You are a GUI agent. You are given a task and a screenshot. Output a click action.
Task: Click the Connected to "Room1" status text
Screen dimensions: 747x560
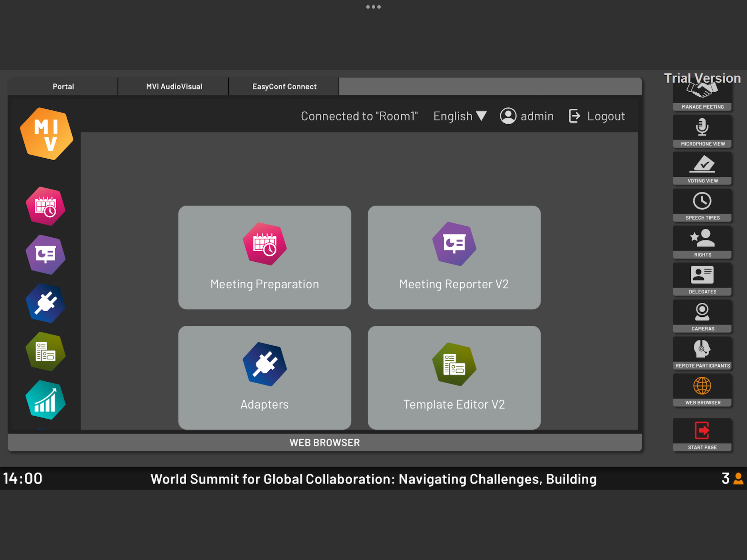pyautogui.click(x=359, y=116)
